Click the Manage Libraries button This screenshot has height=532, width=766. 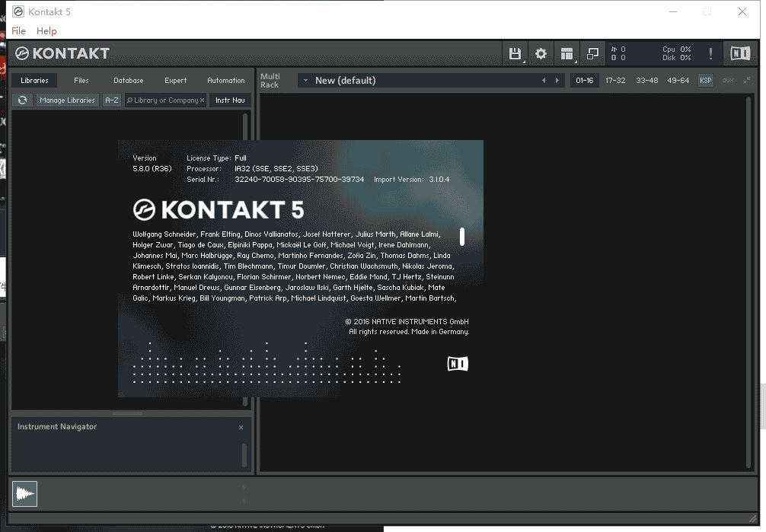click(x=67, y=100)
